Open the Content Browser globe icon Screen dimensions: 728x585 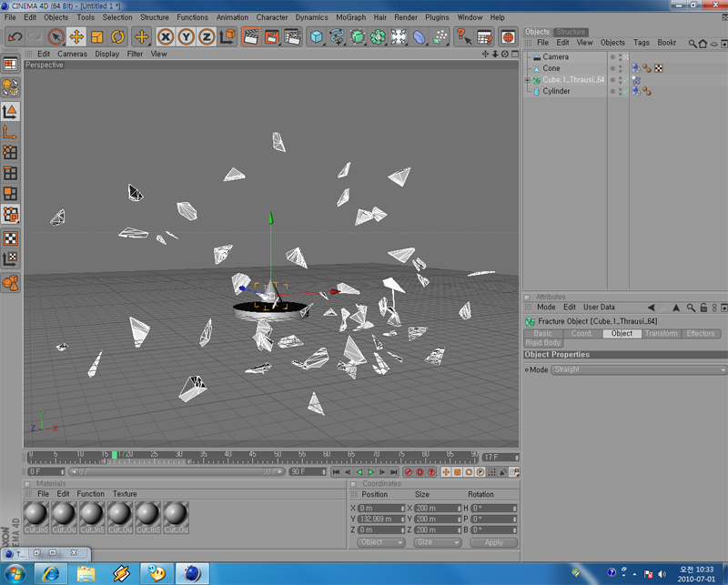508,36
